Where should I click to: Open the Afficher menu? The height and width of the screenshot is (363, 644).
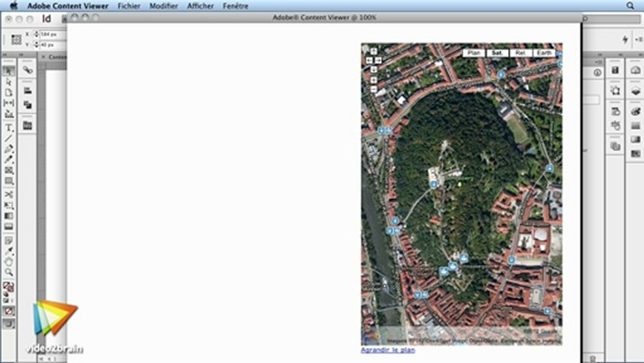[200, 6]
